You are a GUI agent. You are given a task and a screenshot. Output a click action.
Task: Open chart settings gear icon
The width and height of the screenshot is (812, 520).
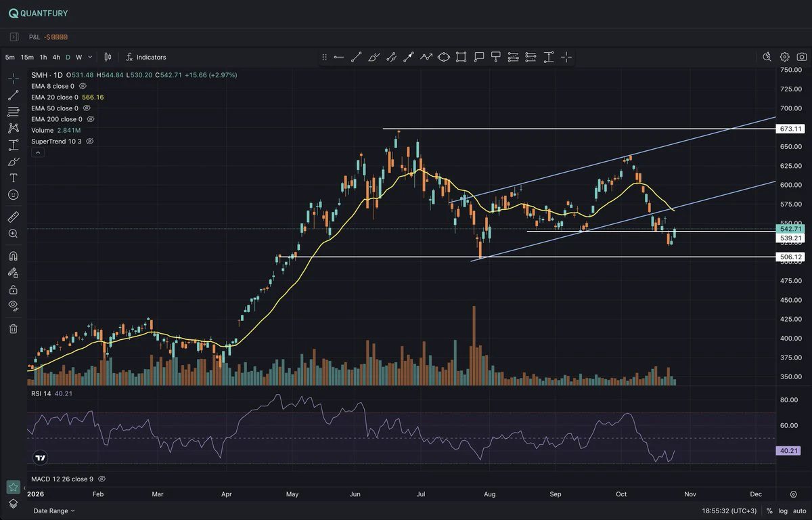785,57
